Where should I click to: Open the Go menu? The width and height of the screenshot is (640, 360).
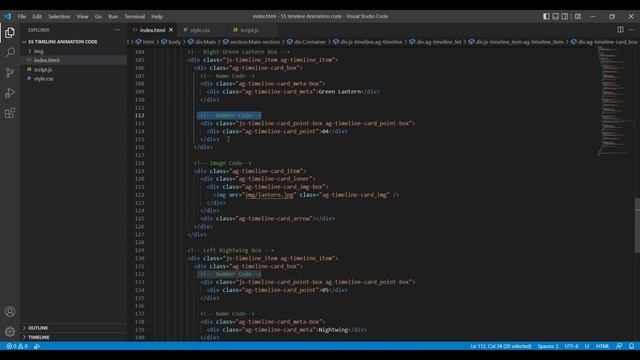point(98,17)
